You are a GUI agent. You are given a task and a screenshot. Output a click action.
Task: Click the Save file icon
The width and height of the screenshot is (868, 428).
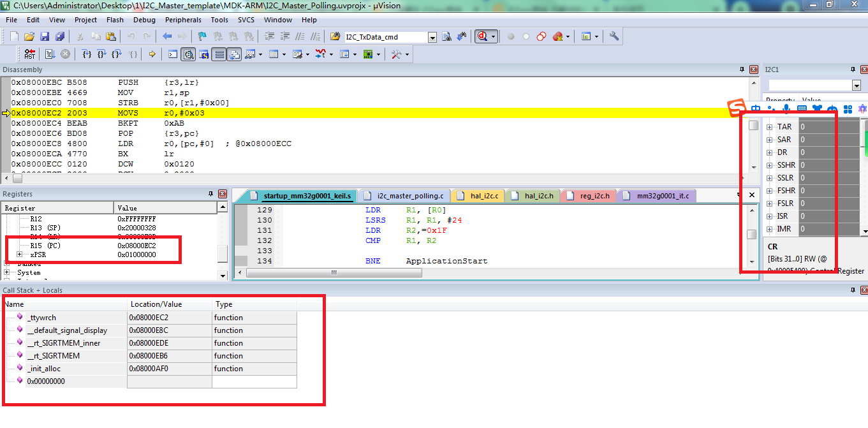(x=45, y=36)
